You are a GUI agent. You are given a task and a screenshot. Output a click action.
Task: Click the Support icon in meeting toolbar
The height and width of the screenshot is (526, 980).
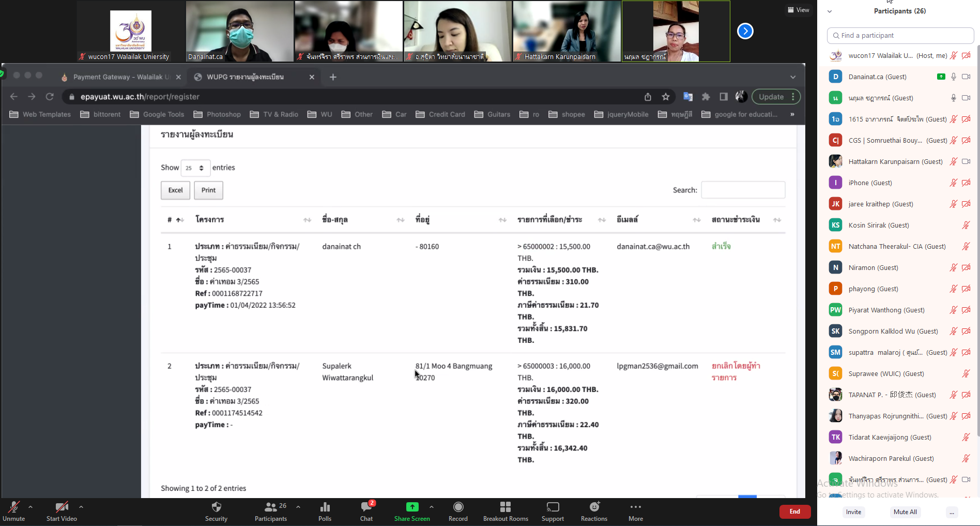coord(553,507)
